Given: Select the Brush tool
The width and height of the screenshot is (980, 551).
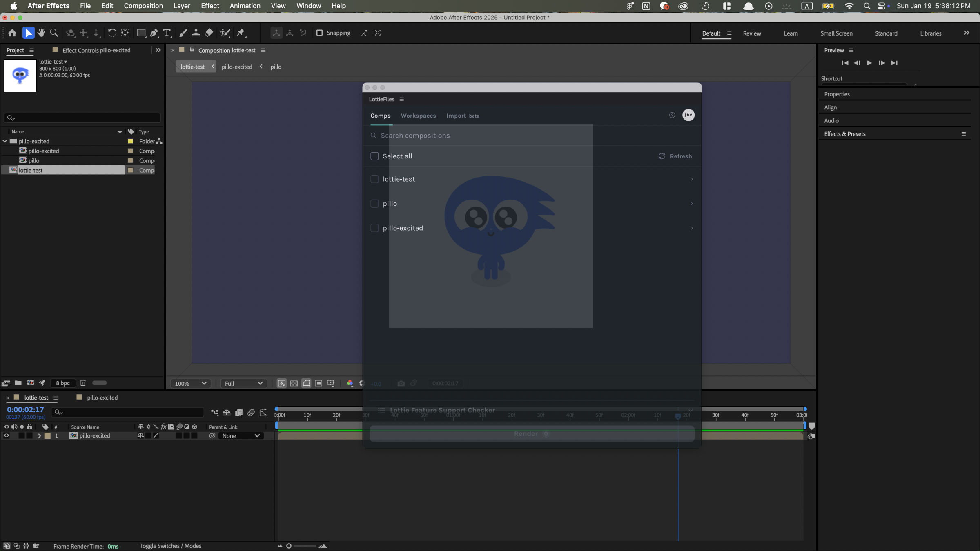Looking at the screenshot, I should pos(183,33).
